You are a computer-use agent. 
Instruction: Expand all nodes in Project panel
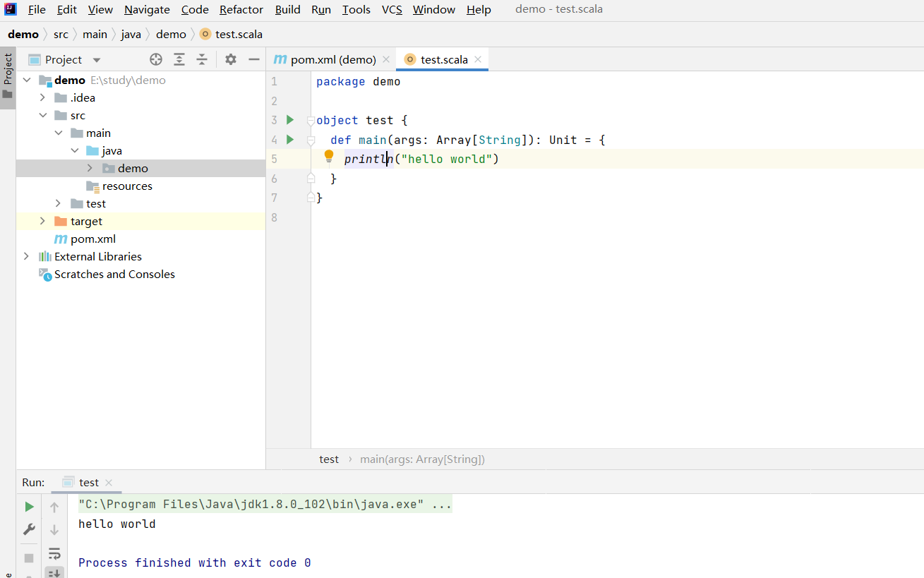pos(179,59)
